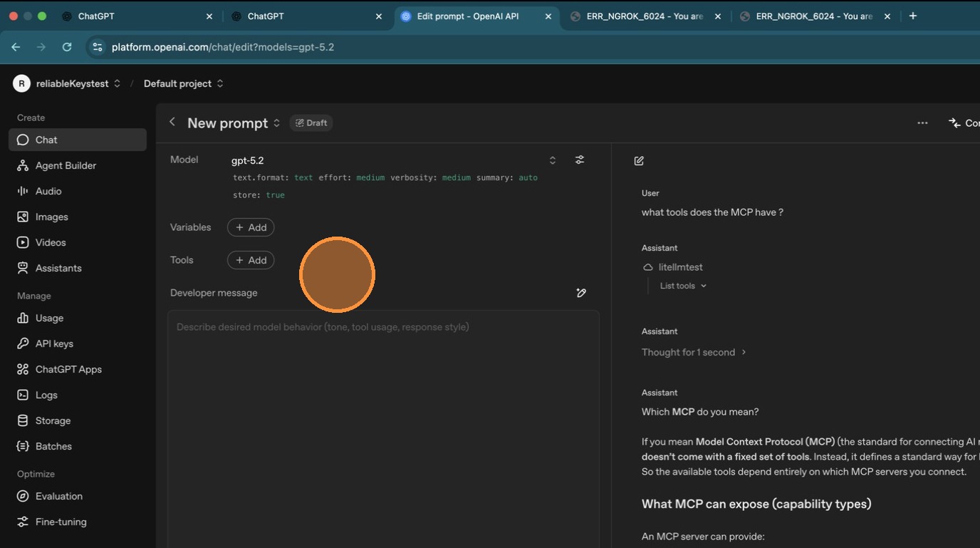This screenshot has height=548, width=980.
Task: Open the Images section
Action: (77, 217)
